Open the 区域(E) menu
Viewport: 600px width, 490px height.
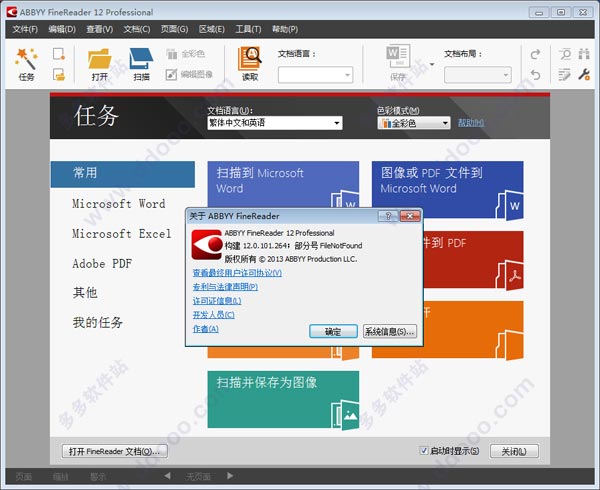click(x=212, y=29)
